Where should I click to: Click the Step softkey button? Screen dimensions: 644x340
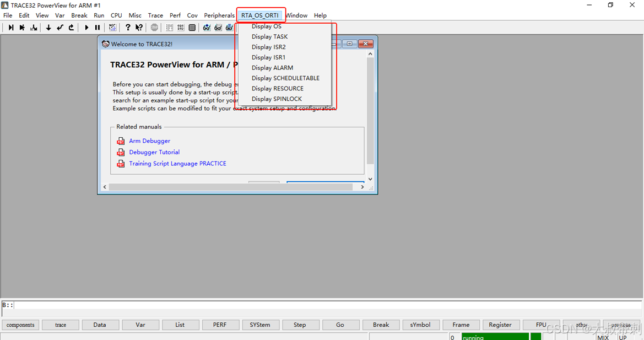pos(300,325)
